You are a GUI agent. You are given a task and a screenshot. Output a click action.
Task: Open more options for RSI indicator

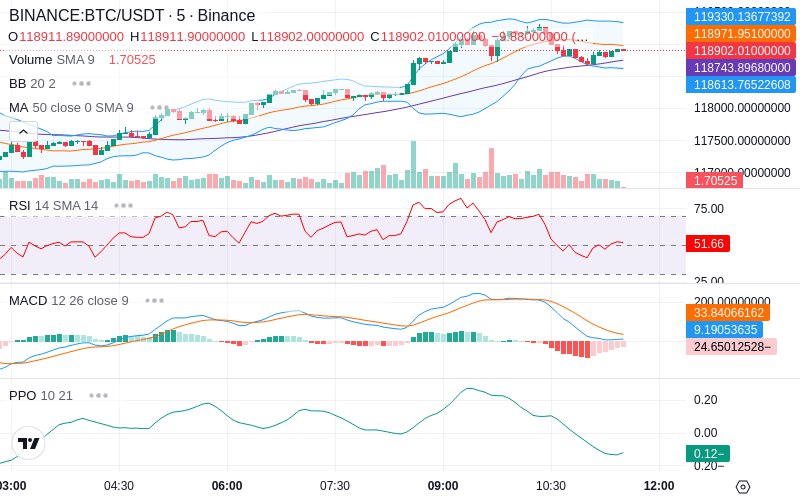[x=123, y=206]
